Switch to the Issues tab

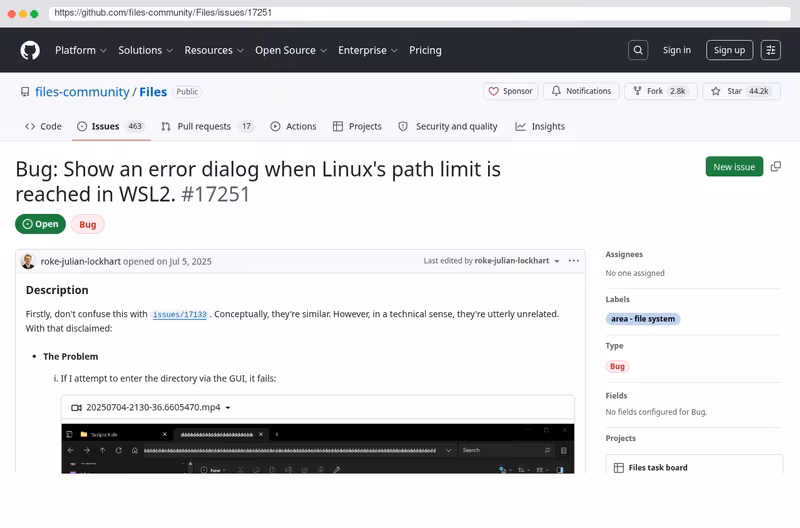point(111,127)
